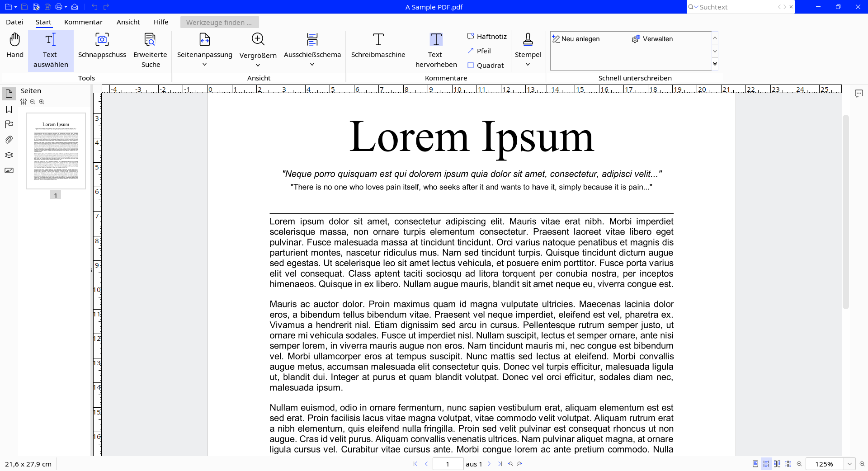Show the layers panel in sidebar

9,155
